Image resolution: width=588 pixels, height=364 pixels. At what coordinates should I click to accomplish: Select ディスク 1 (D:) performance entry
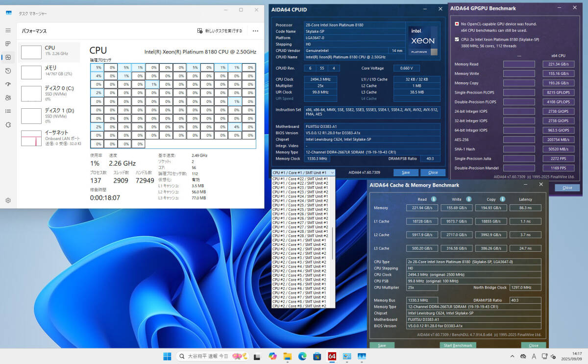pos(49,116)
